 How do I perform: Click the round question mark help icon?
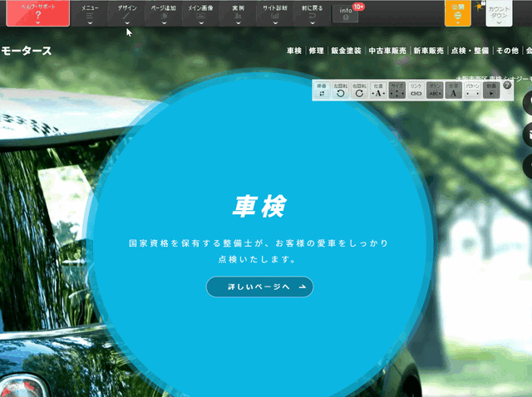click(507, 86)
